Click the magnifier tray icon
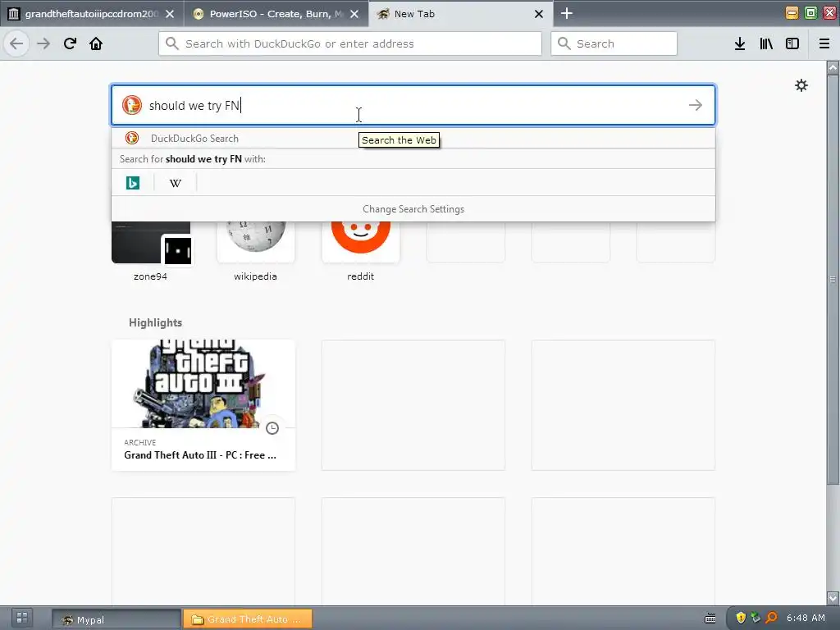The width and height of the screenshot is (840, 630). click(771, 618)
